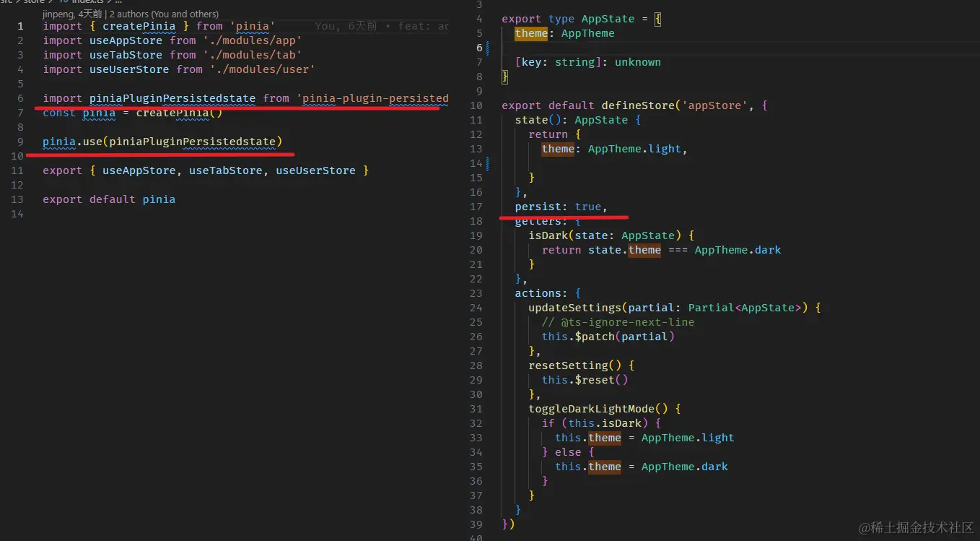The image size is (980, 541).
Task: Click 'this.theme = AppTheme.dark' assignment
Action: pyautogui.click(x=642, y=467)
